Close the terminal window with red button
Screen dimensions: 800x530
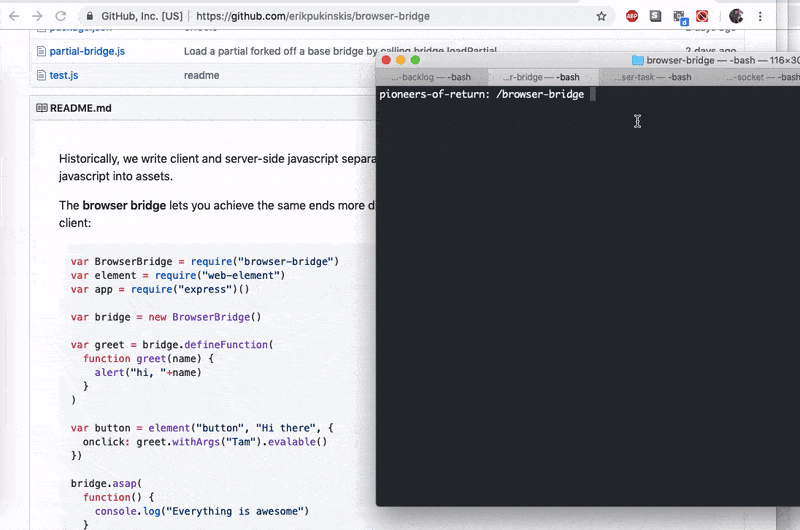point(386,60)
